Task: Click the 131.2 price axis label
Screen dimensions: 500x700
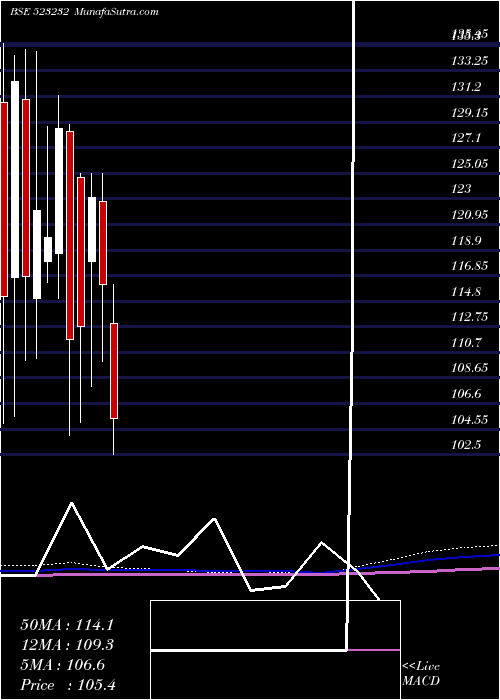Action: [466, 87]
